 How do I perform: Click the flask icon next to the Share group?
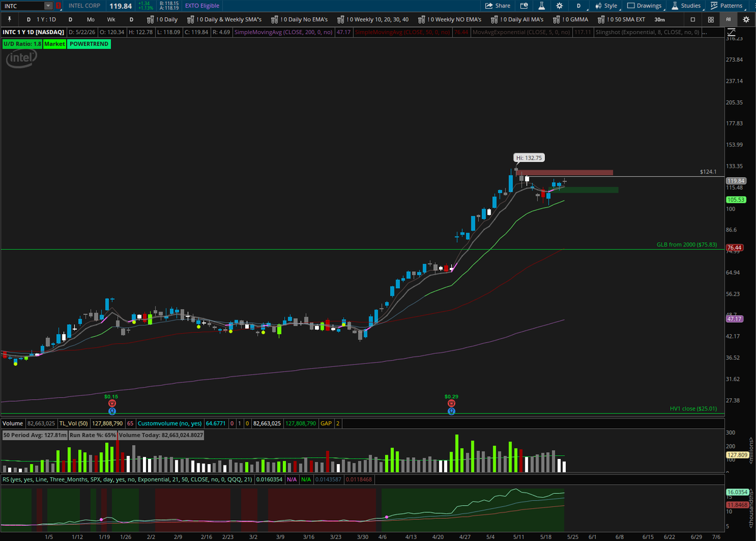(x=541, y=6)
